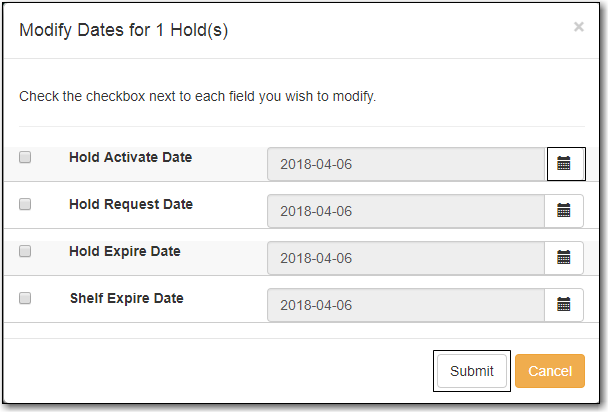Click the Modify Dates for 1 Hold(s) title
This screenshot has width=608, height=412.
pyautogui.click(x=124, y=30)
